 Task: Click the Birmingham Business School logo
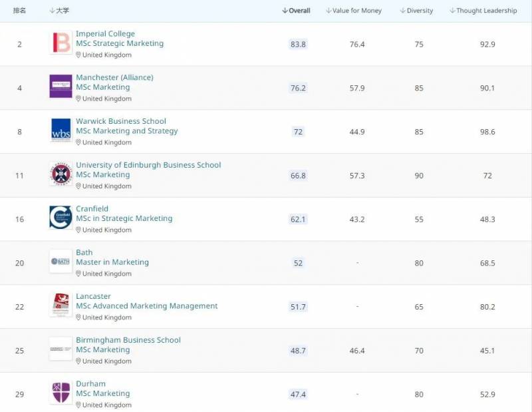[x=61, y=349]
